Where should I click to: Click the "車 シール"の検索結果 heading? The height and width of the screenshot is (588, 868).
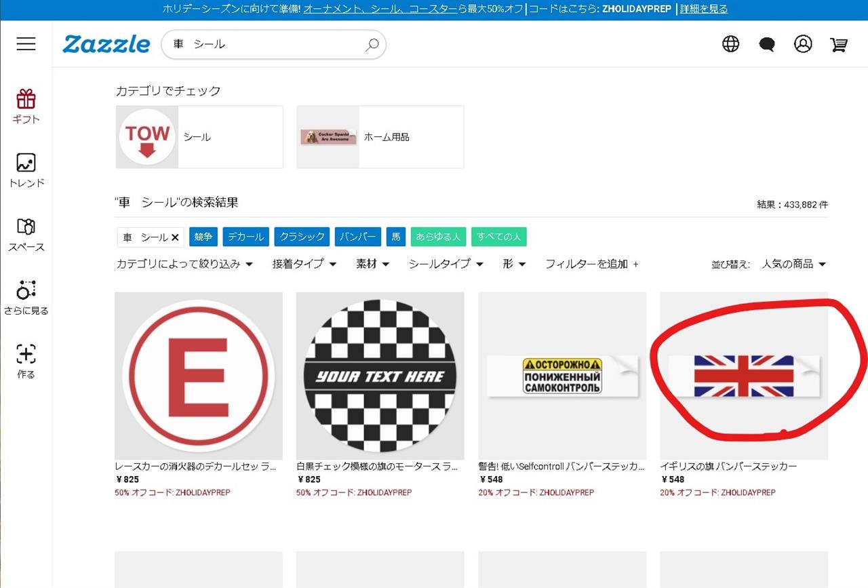tap(177, 203)
